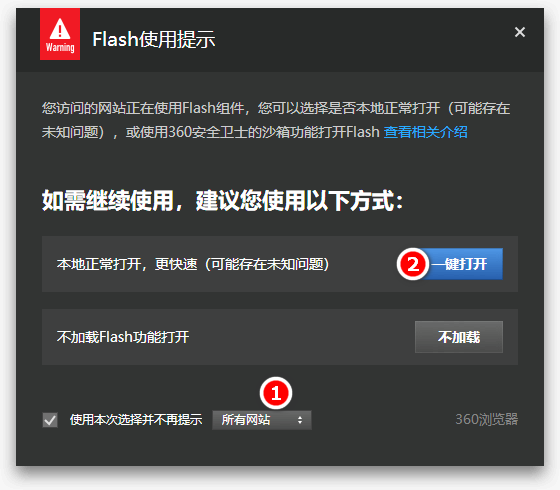Uncheck the 使用本次选择并不再提示 checkbox
Image resolution: width=560 pixels, height=490 pixels.
point(50,420)
